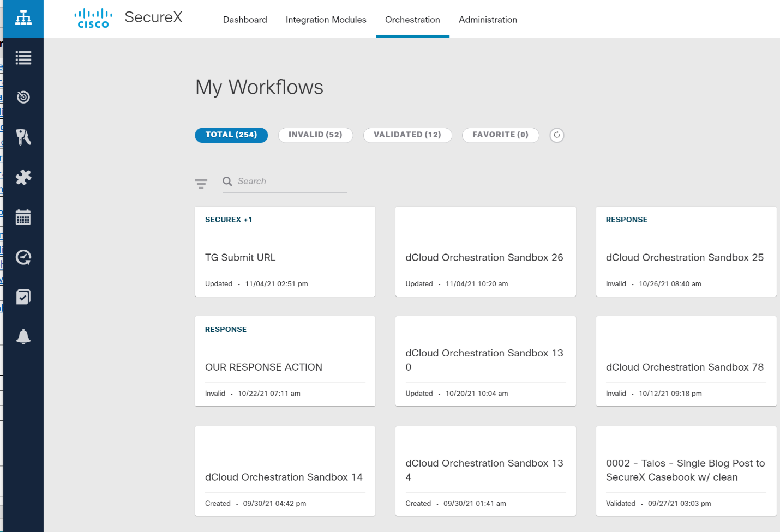Click the 09/27/21 03:03 pm timestamp
780x532 pixels.
680,504
